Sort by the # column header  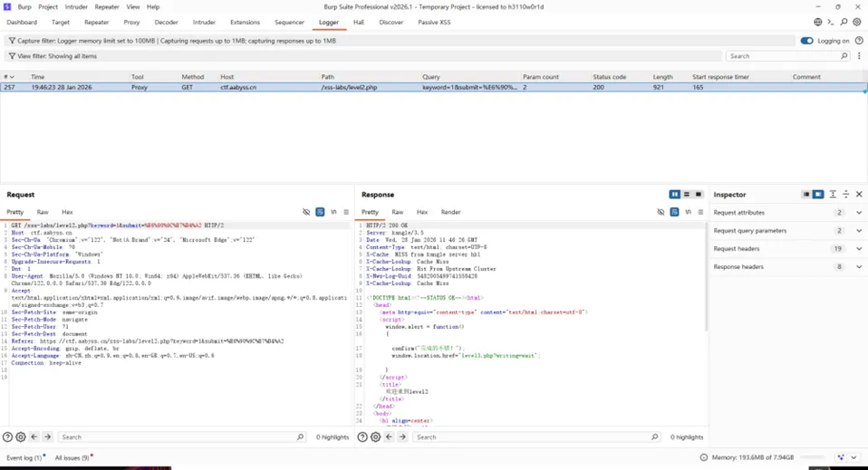coord(9,77)
